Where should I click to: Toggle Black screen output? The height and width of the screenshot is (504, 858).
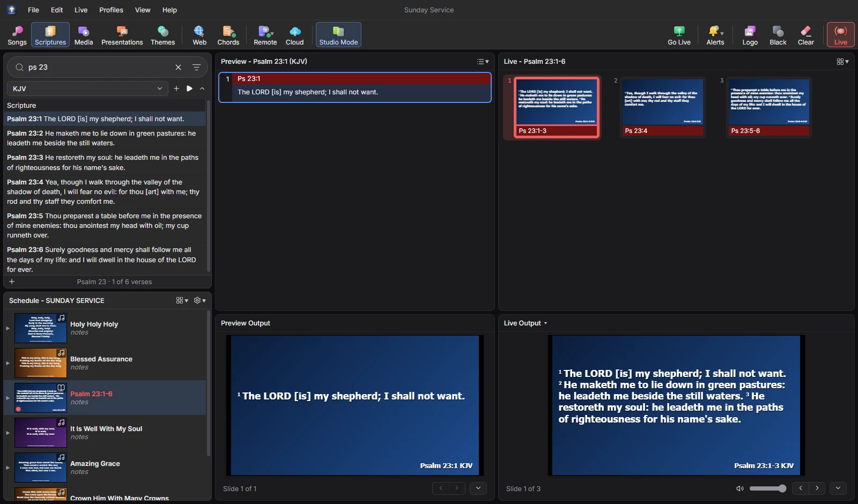(778, 35)
